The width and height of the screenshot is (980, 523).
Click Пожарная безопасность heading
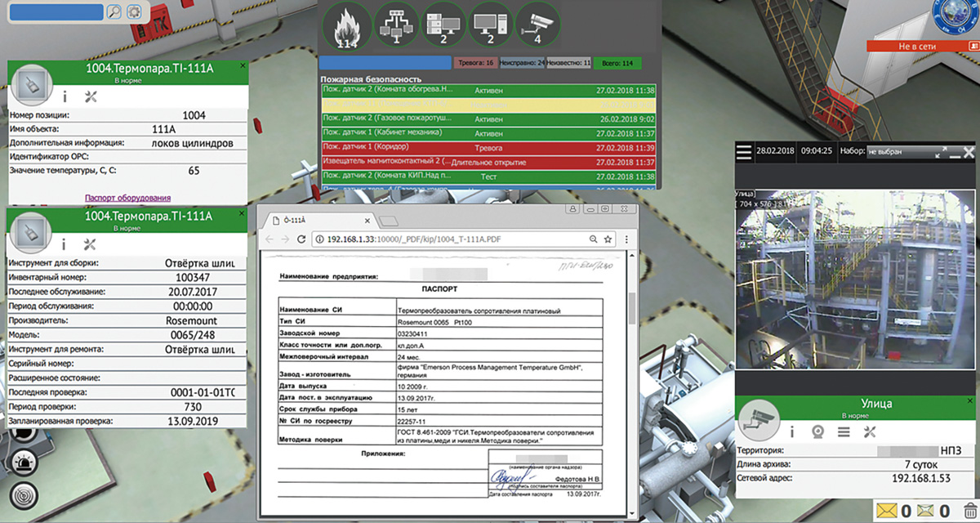point(372,78)
